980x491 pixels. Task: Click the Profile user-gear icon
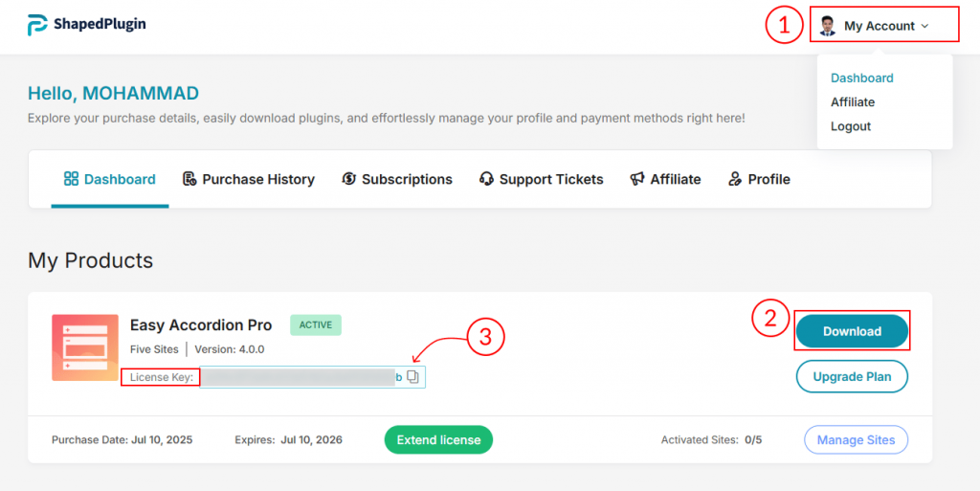735,179
